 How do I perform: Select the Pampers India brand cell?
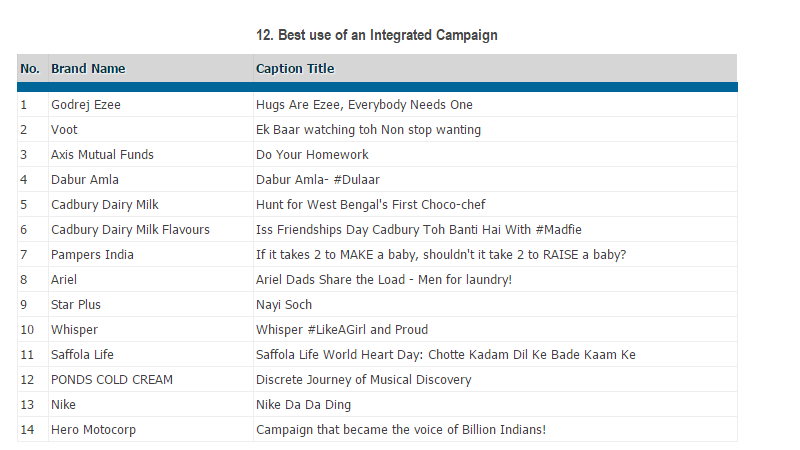[x=92, y=255]
